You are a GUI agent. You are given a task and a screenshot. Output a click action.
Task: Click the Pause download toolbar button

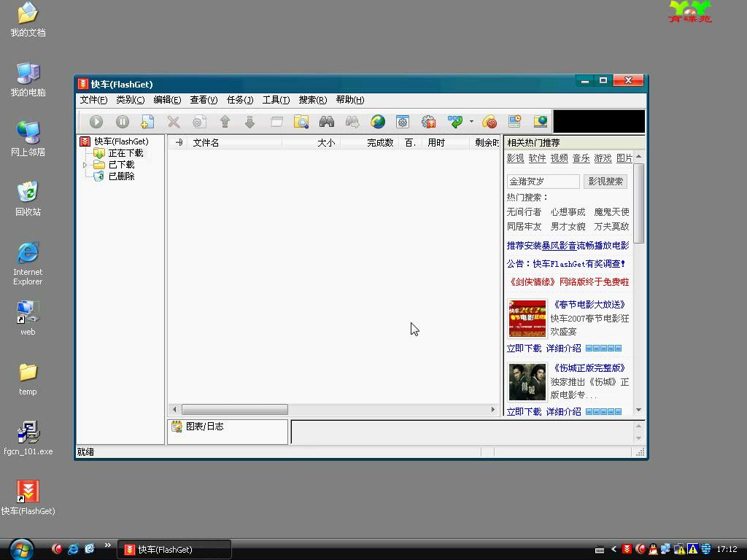tap(123, 122)
